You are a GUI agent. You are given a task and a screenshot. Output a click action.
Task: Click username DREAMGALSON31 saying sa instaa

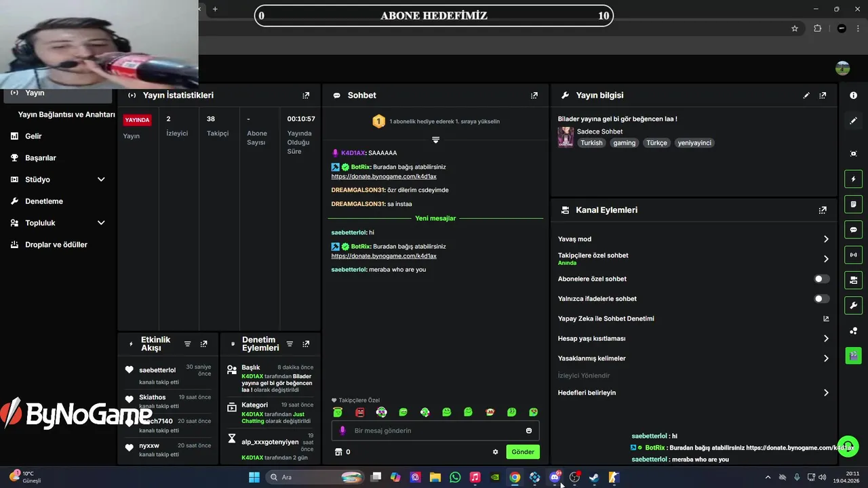[357, 204]
